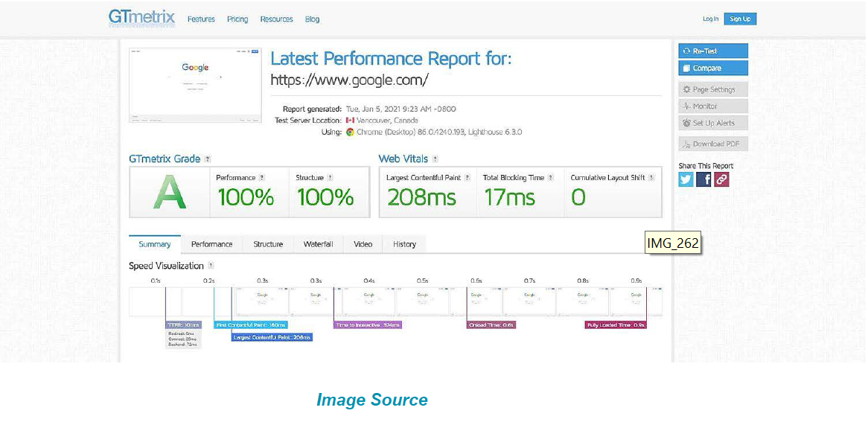Click First Contentful Paint marker label

click(x=251, y=325)
